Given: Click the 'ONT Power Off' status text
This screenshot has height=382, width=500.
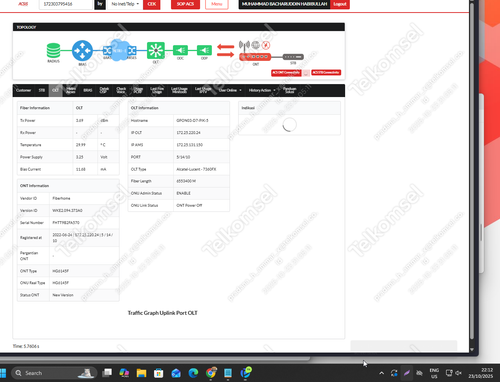Looking at the screenshot, I should click(x=189, y=206).
